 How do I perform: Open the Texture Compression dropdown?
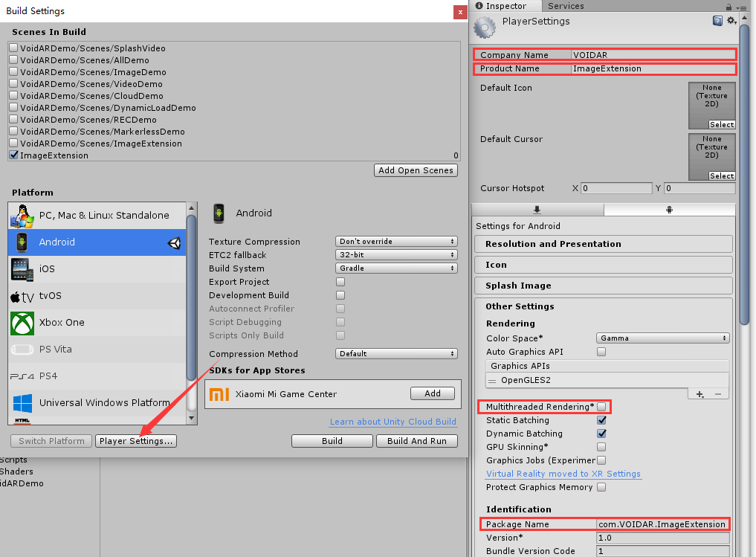coord(396,242)
